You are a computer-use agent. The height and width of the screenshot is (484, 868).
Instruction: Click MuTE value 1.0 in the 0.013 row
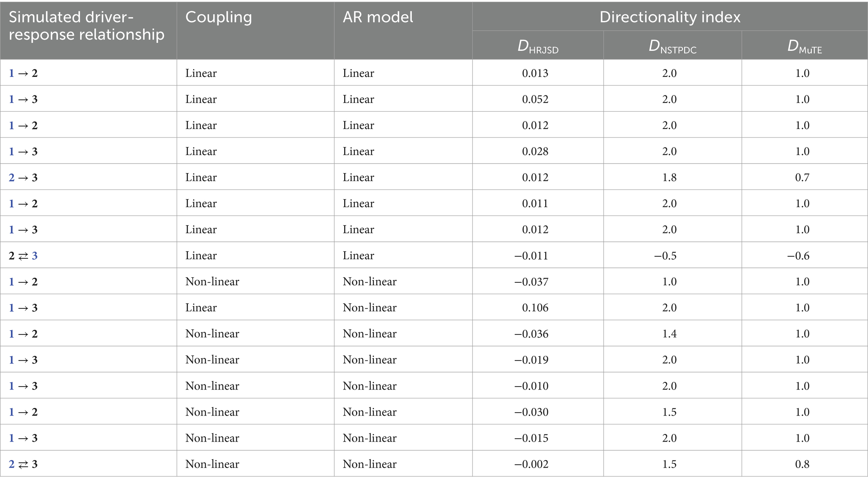(802, 73)
